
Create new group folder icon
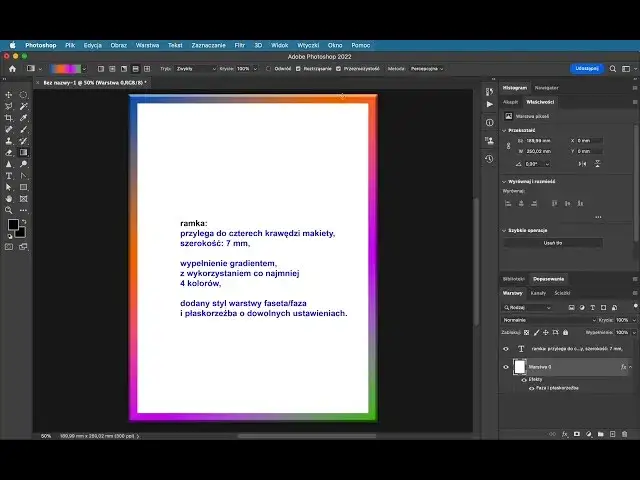point(600,434)
